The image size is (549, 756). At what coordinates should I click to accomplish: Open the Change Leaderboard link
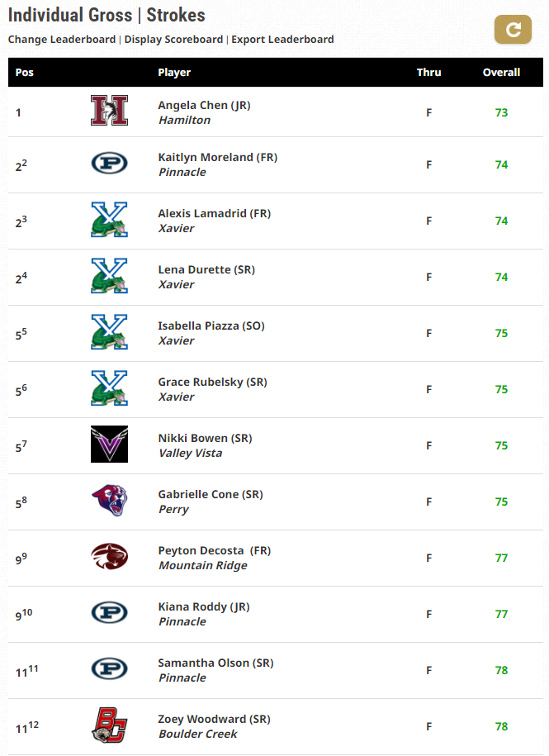click(62, 40)
